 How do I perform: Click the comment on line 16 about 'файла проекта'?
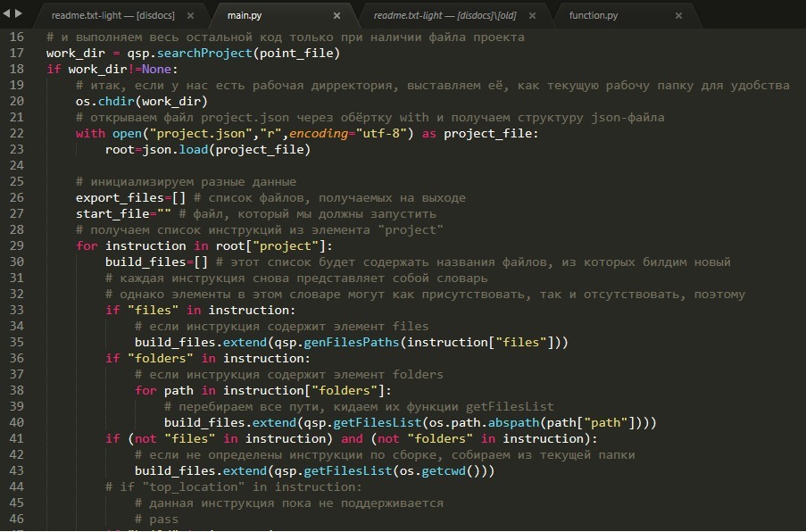(286, 37)
